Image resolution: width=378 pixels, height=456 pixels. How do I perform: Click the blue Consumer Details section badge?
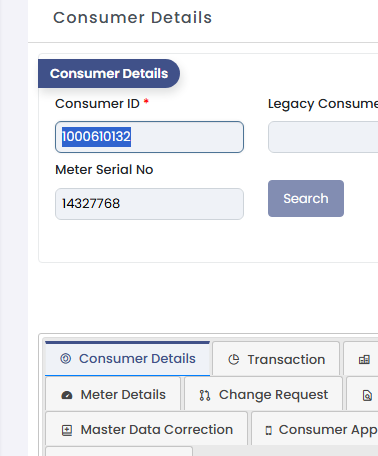pos(109,74)
